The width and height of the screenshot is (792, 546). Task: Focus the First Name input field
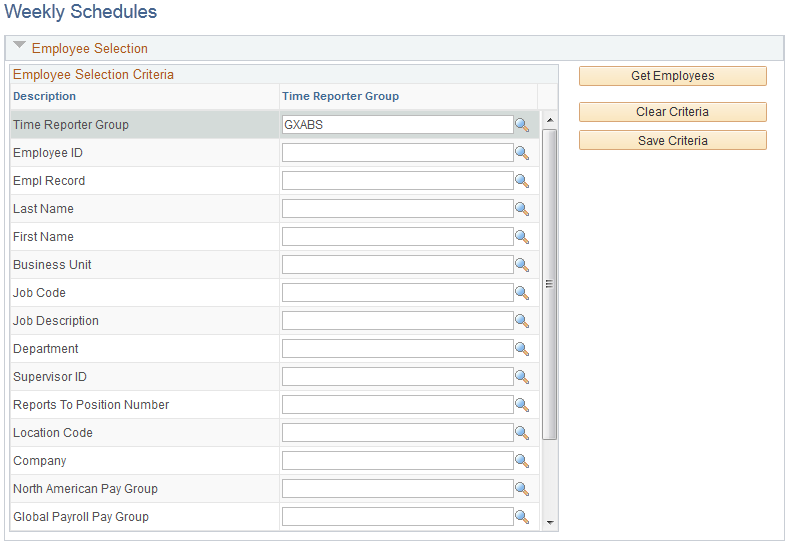click(398, 237)
